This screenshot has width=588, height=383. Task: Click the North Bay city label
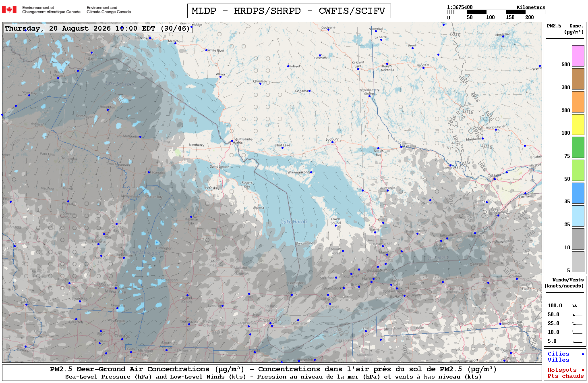378,152
